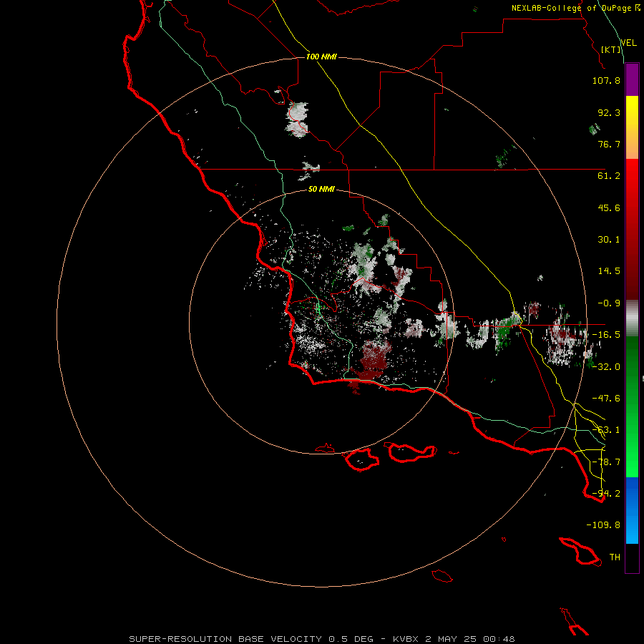Image resolution: width=644 pixels, height=644 pixels.
Task: Click the -32.0 velocity scale value
Action: pos(606,367)
